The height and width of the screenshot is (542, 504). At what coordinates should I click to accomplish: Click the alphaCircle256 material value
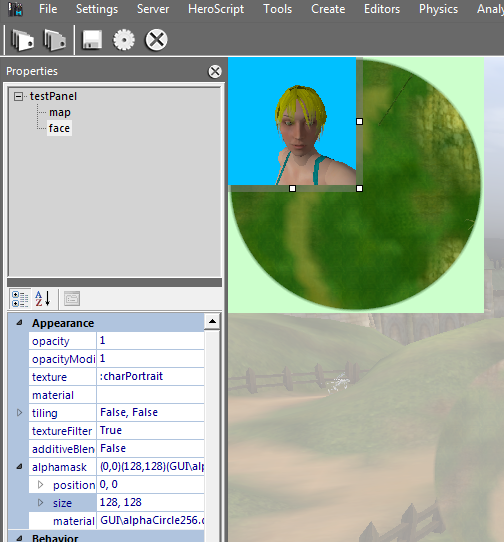pos(150,521)
